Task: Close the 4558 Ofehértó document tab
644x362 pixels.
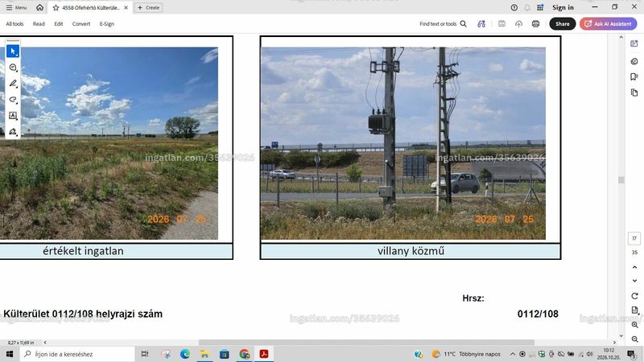Action: (x=126, y=8)
